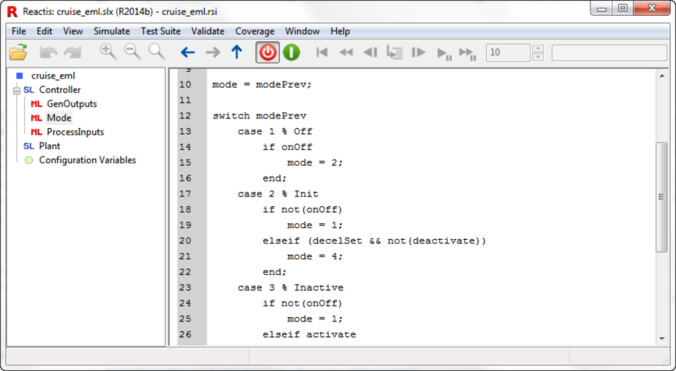The height and width of the screenshot is (371, 676).
Task: Click the step forward button
Action: click(x=418, y=53)
